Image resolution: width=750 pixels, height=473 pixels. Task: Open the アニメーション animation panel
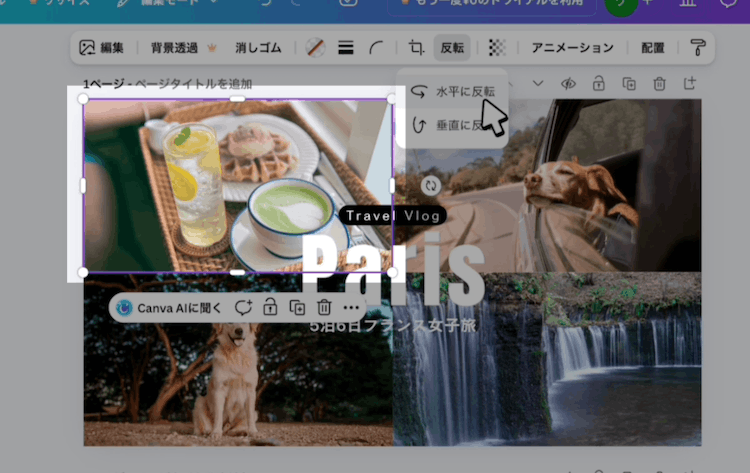573,48
